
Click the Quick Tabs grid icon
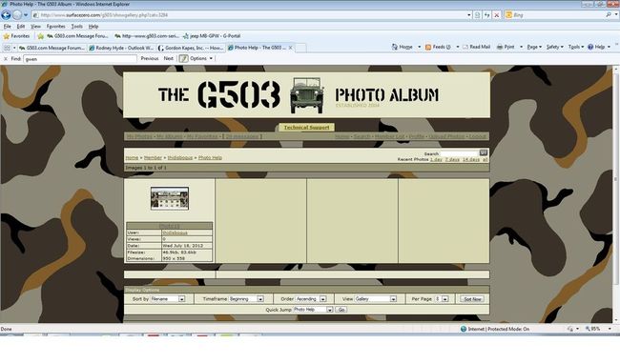pyautogui.click(x=7, y=48)
